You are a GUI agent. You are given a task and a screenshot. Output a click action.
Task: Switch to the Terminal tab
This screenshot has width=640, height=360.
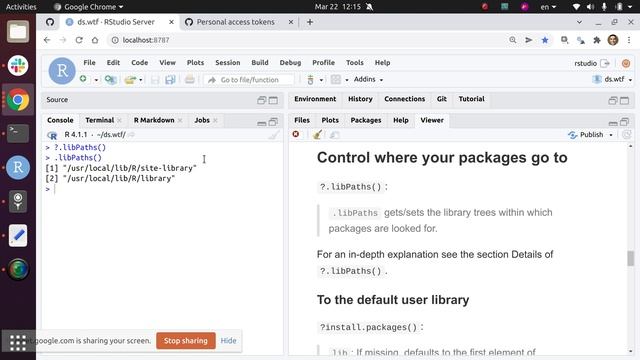pos(100,120)
